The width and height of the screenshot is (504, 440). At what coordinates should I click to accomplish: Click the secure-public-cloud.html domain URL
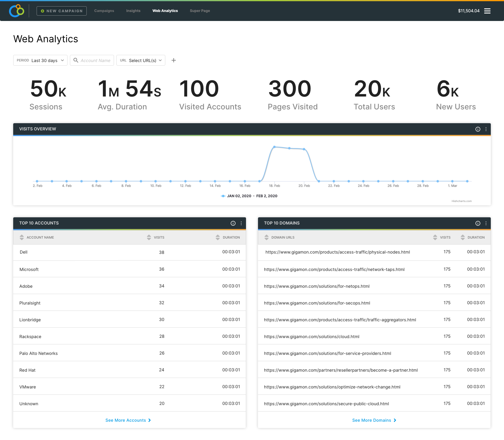(326, 404)
